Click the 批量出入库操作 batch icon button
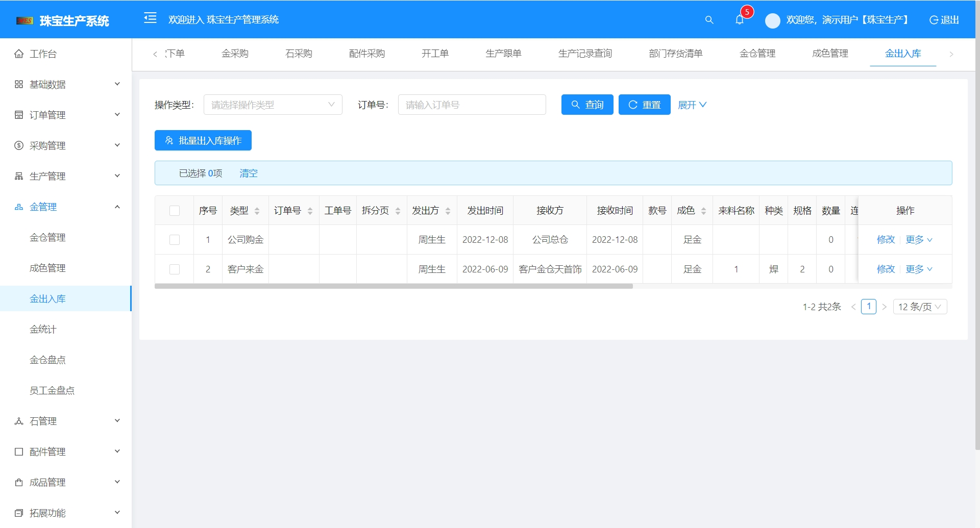The width and height of the screenshot is (980, 528). coord(169,140)
